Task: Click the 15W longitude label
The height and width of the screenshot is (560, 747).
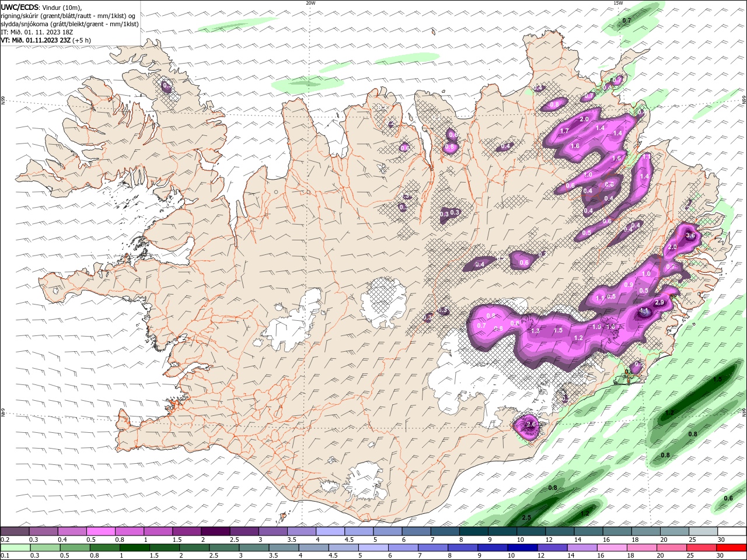Action: [x=618, y=3]
